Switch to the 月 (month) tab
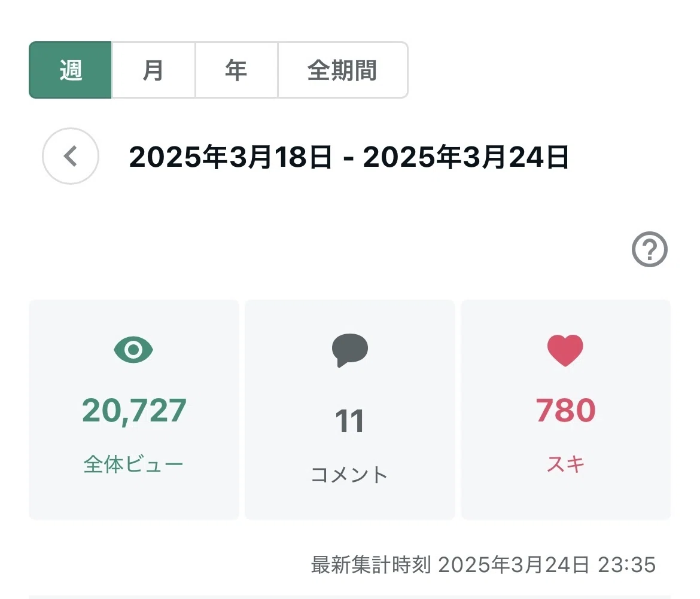Viewport: 700px width, 599px height. tap(153, 70)
